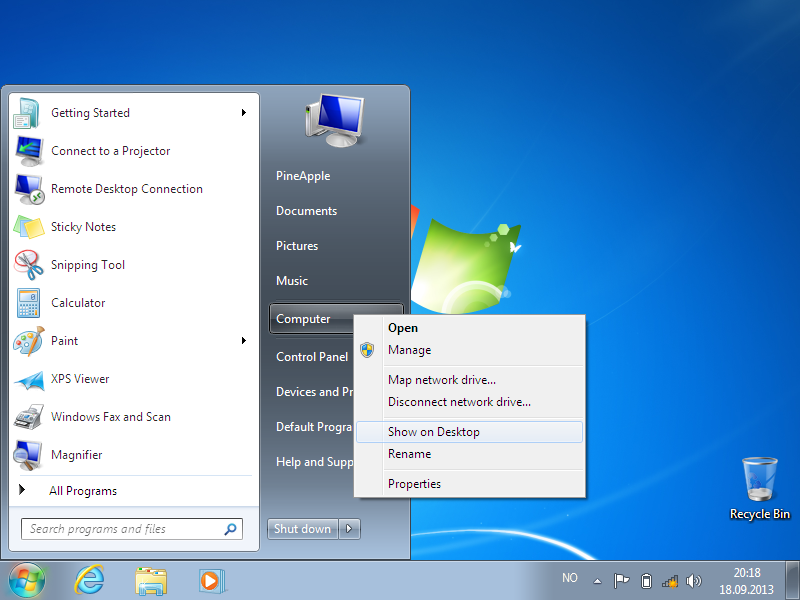Click the Sticky Notes text label
Image resolution: width=800 pixels, height=600 pixels.
coord(84,227)
